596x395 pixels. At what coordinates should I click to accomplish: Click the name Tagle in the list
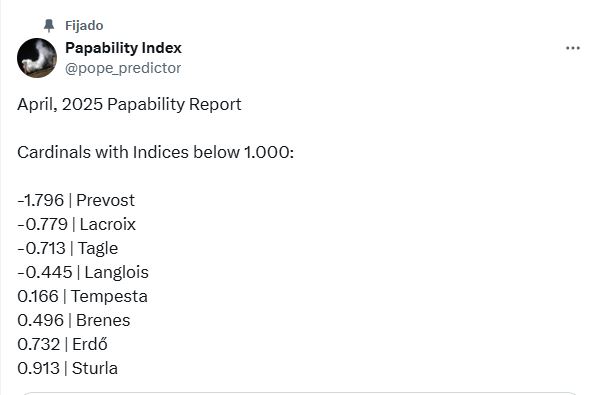(x=98, y=249)
